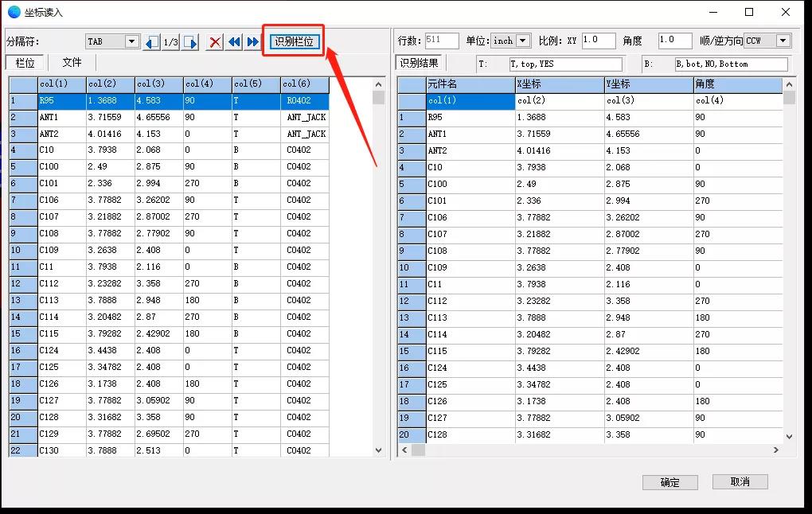Image resolution: width=812 pixels, height=514 pixels.
Task: Click down arrow on results vertical scrollbar
Action: pos(789,436)
